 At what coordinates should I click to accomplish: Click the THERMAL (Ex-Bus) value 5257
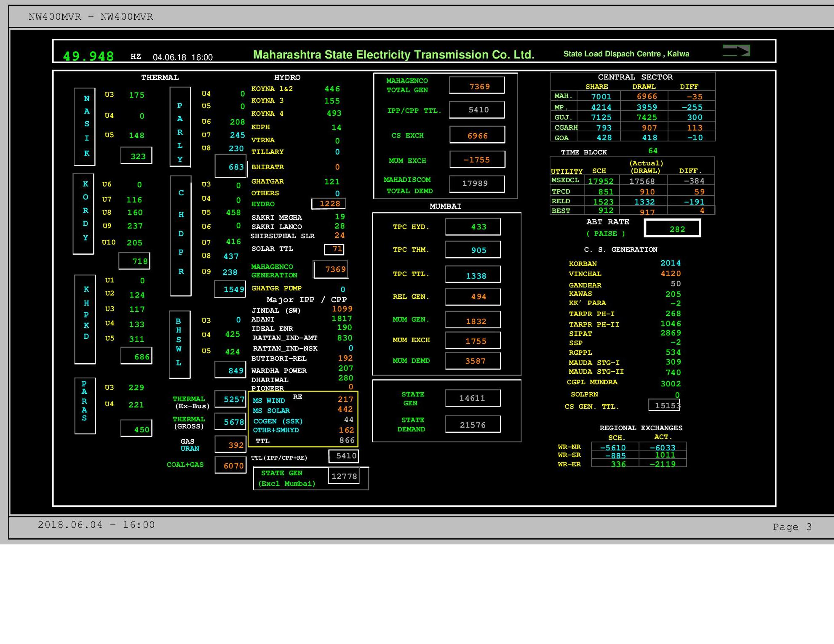pyautogui.click(x=230, y=399)
